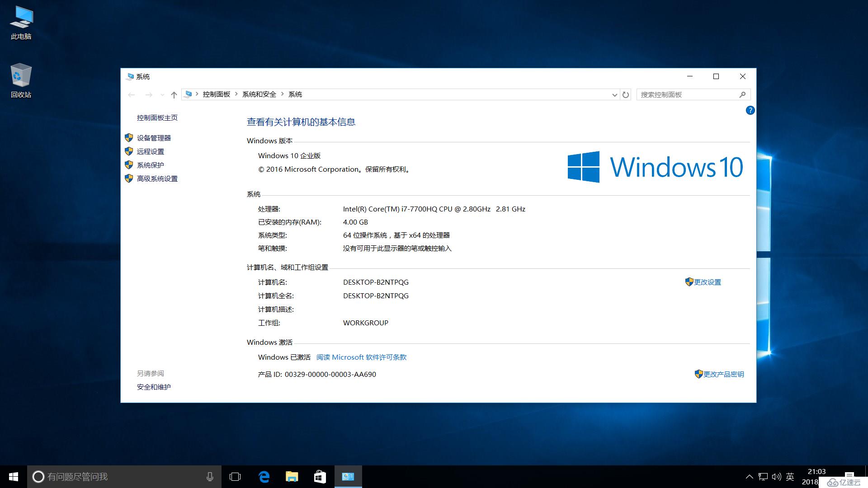Open 高级系统设置 link
The width and height of the screenshot is (868, 488).
tap(157, 178)
